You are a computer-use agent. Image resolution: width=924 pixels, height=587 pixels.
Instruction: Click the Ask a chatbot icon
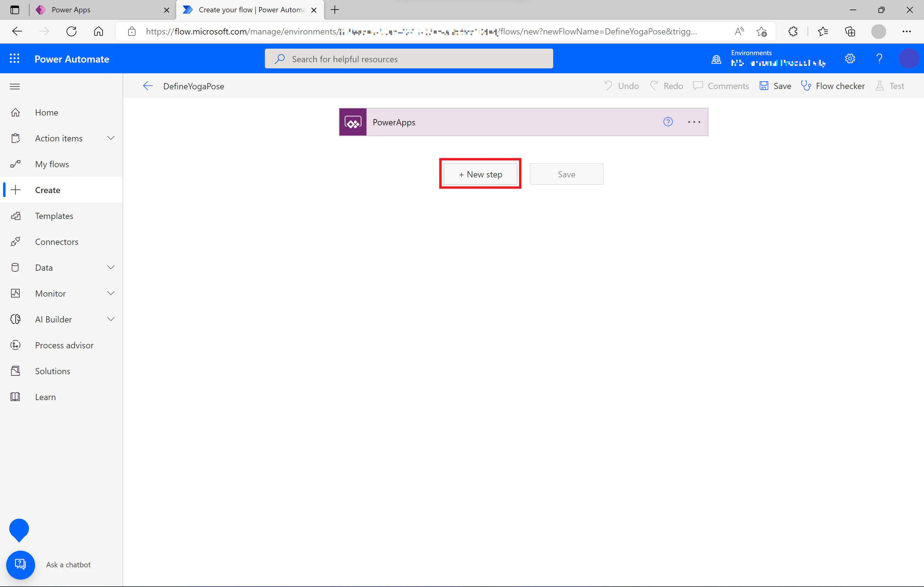pos(20,565)
